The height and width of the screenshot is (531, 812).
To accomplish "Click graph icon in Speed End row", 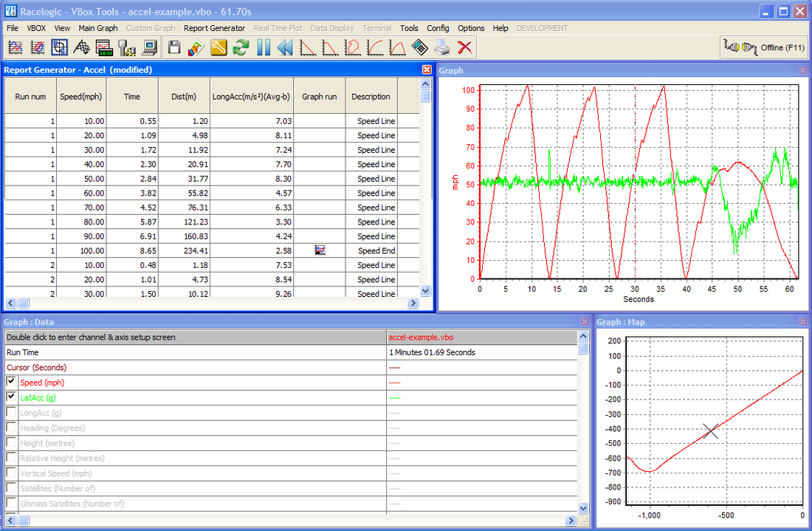I will (320, 250).
